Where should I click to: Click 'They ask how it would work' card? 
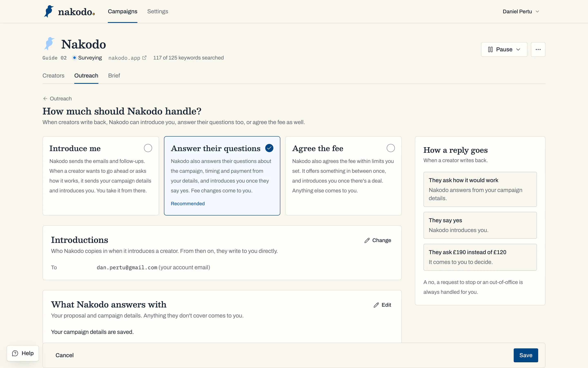pos(480,189)
